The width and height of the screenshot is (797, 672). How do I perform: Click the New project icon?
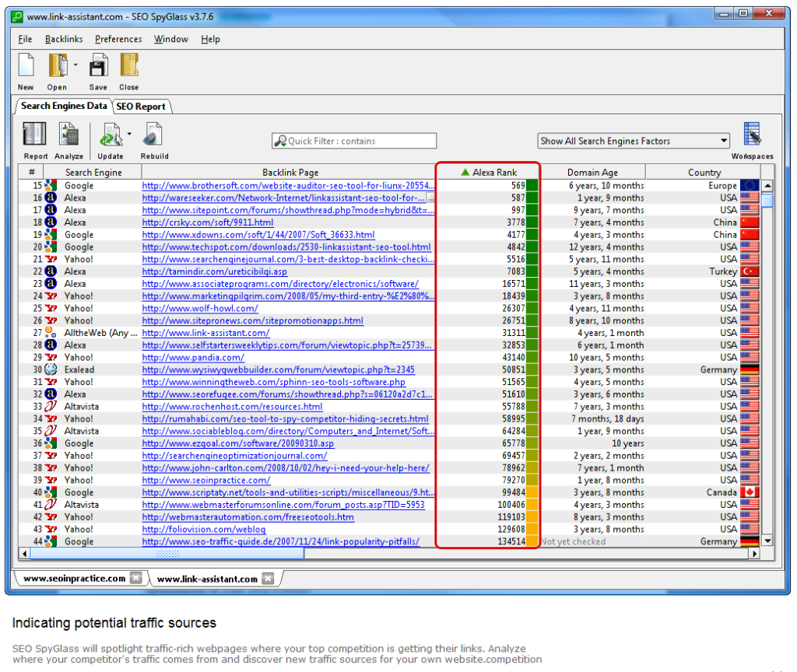pos(26,65)
